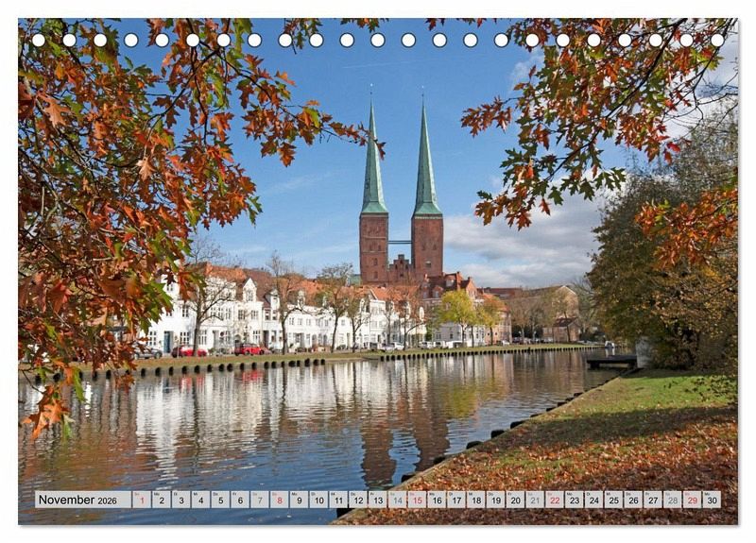
Task: Pick day 16 in the date strip
Action: pos(437,500)
